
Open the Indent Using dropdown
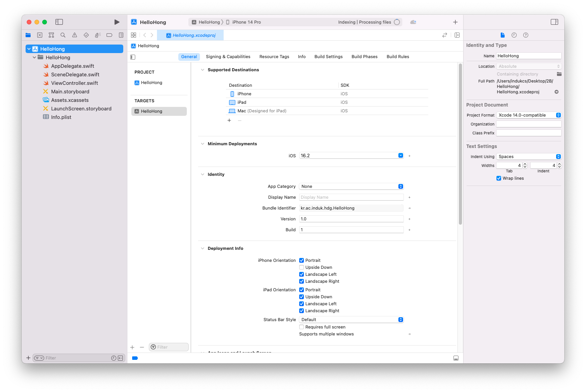529,156
